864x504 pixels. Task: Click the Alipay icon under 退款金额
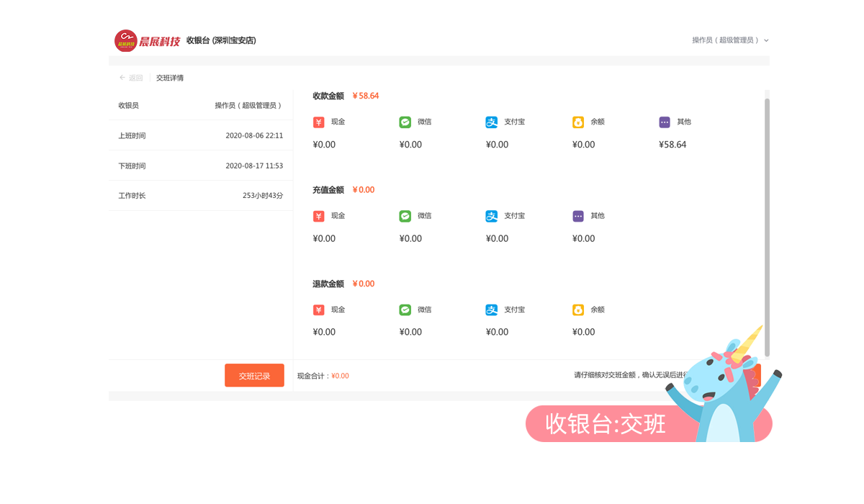(492, 310)
